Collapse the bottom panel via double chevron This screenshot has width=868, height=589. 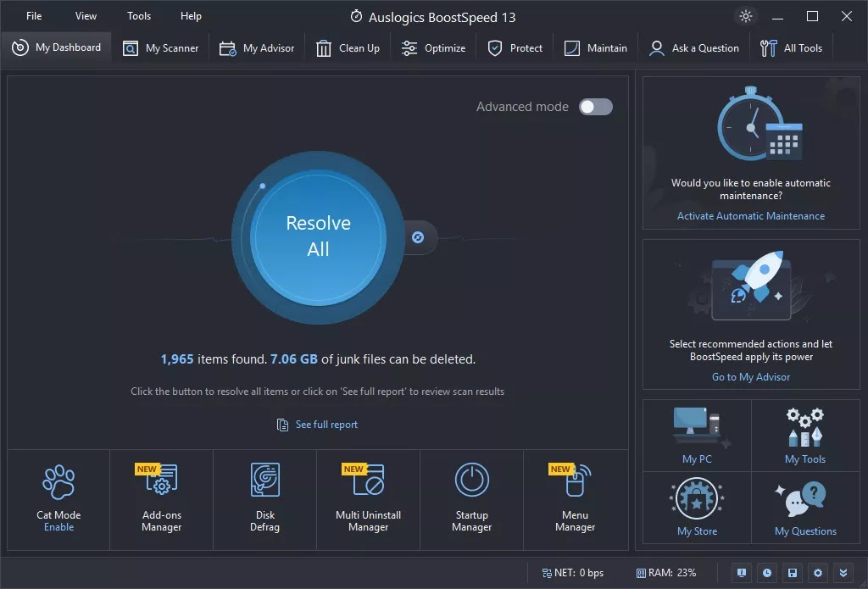843,573
